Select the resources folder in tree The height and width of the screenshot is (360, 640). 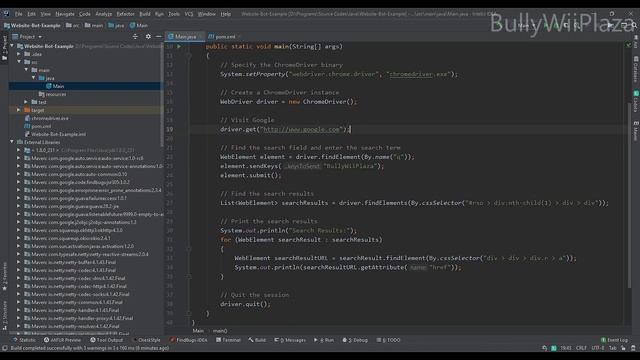52,94
